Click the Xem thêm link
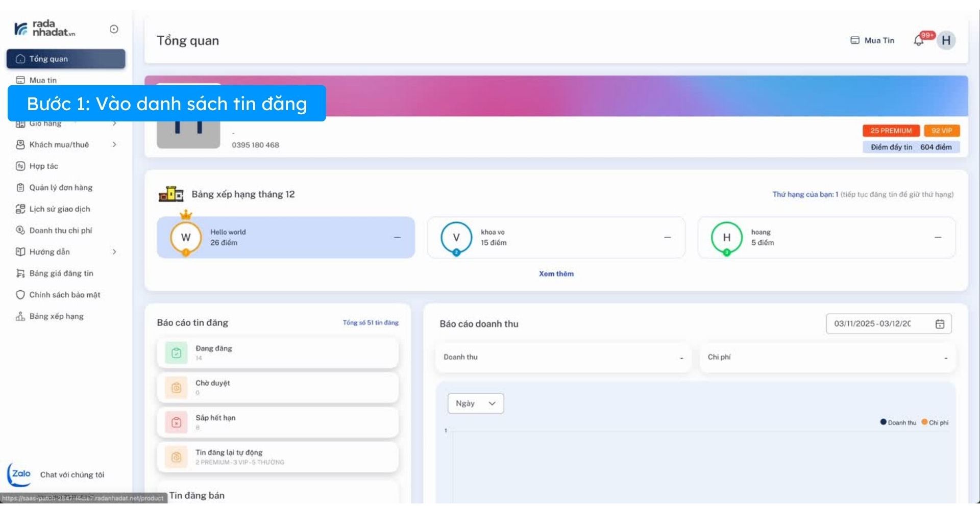 [x=556, y=274]
